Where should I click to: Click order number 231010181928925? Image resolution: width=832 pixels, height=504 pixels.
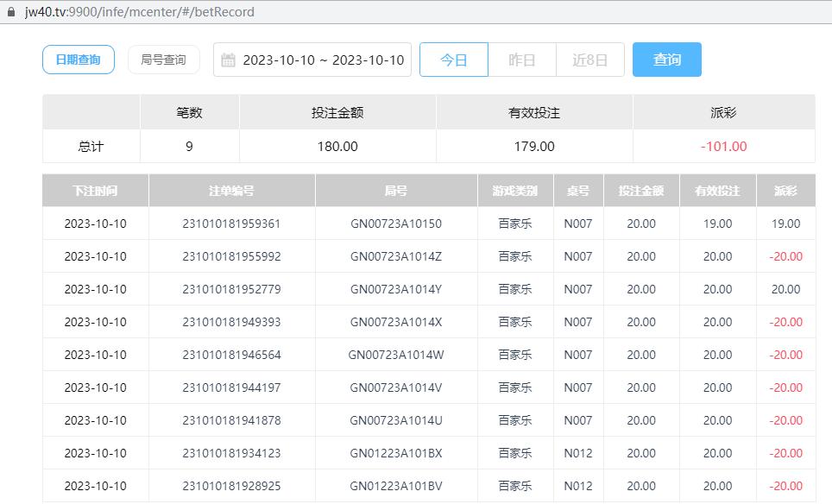click(x=231, y=486)
